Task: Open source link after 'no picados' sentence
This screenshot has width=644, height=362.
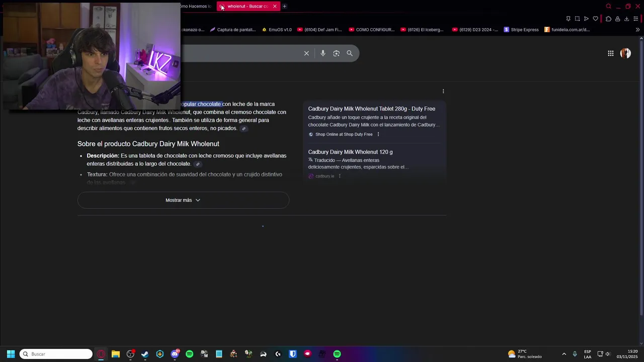Action: point(244,129)
